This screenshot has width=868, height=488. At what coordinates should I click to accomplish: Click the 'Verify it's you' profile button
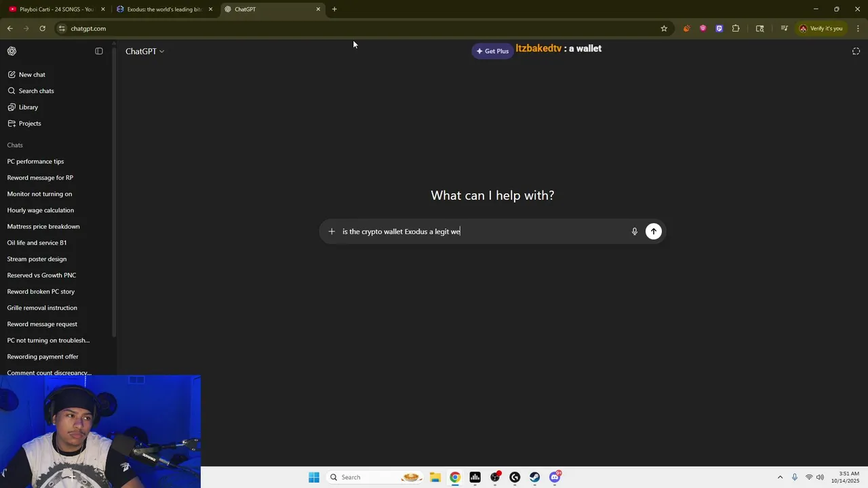(x=821, y=28)
